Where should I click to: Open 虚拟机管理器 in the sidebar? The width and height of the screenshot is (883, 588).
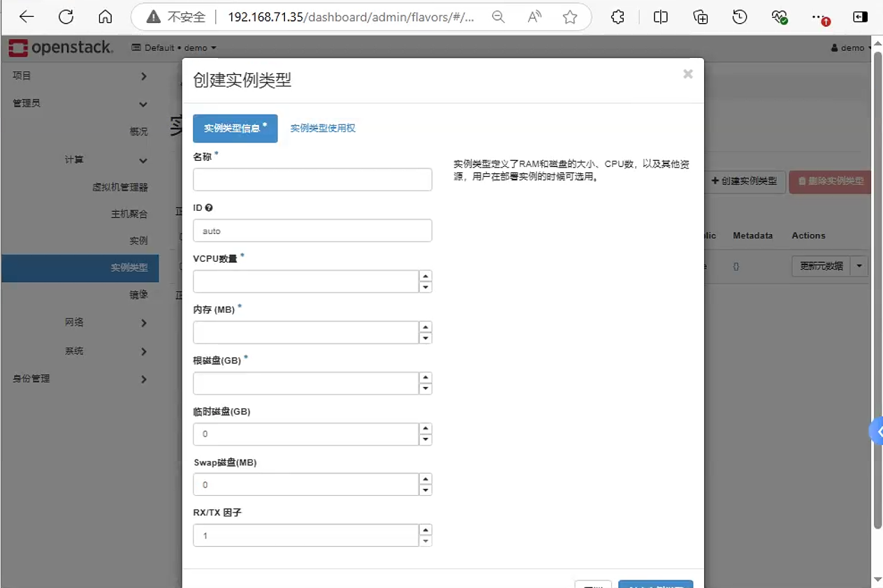pyautogui.click(x=120, y=187)
